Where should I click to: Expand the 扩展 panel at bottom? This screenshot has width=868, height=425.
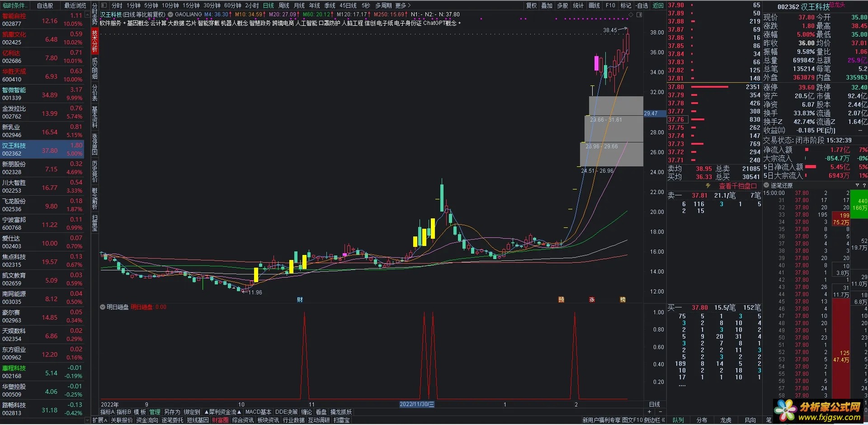[x=99, y=420]
